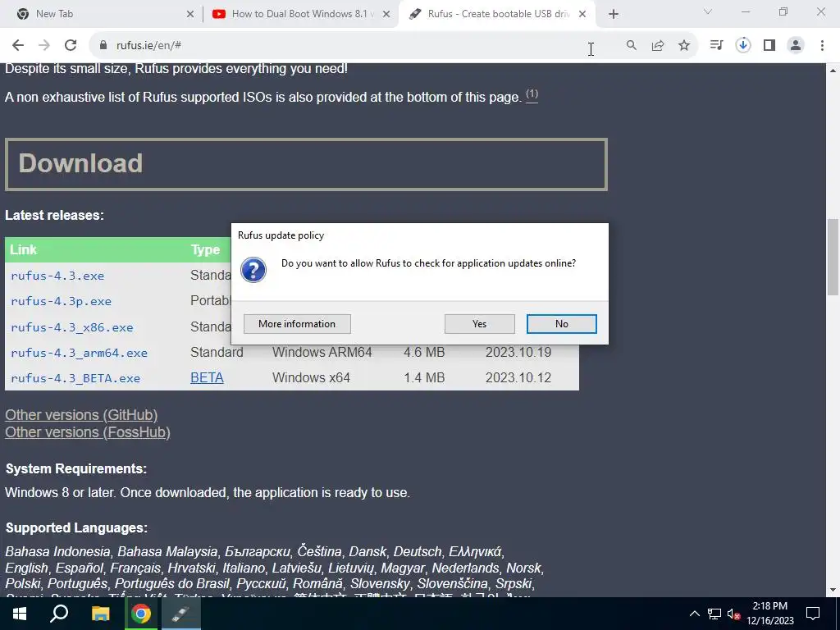Image resolution: width=840 pixels, height=630 pixels.
Task: Click the lock site info icon
Action: tap(103, 46)
